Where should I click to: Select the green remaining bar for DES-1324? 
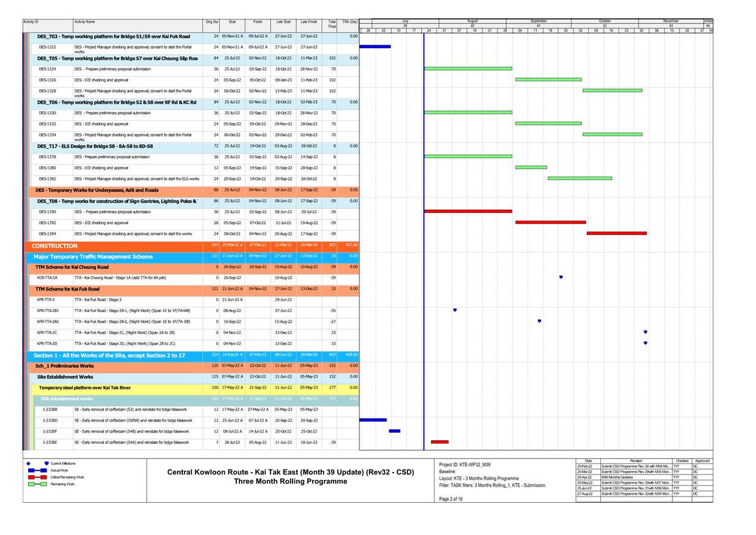pos(469,69)
